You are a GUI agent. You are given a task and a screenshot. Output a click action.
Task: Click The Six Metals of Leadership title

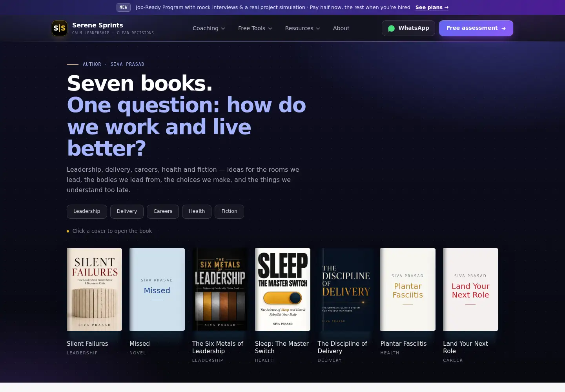(218, 347)
